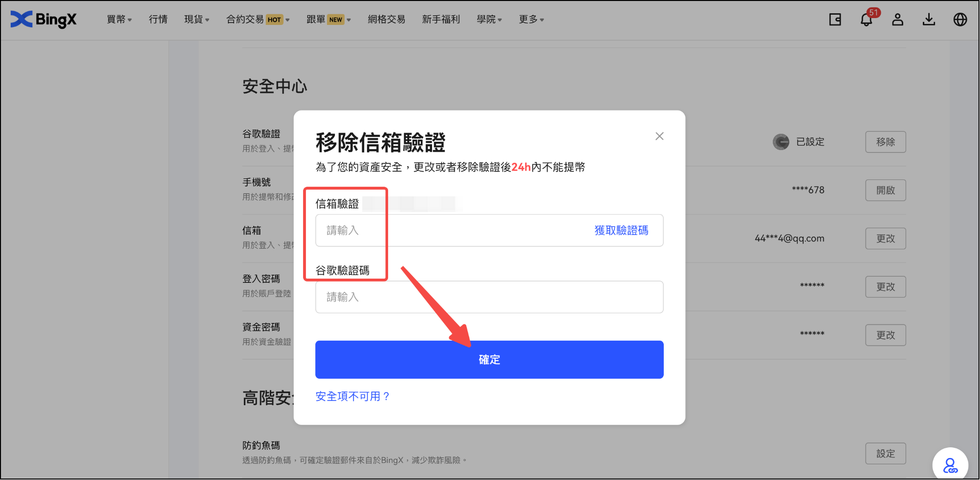The width and height of the screenshot is (980, 480).
Task: Expand the 買幣 dropdown menu
Action: [119, 20]
